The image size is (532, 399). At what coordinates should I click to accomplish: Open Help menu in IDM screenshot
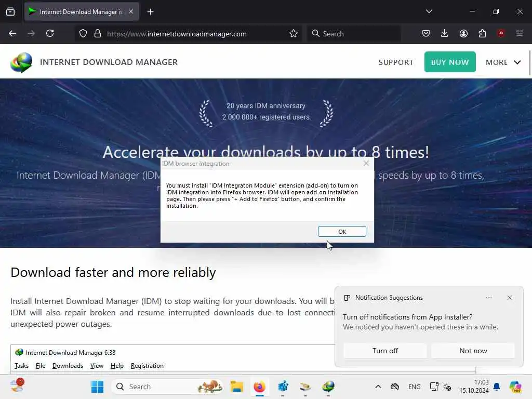tap(117, 365)
